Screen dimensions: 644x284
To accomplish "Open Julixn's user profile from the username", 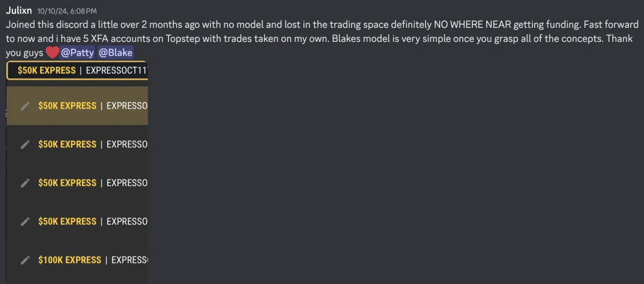I will (19, 10).
